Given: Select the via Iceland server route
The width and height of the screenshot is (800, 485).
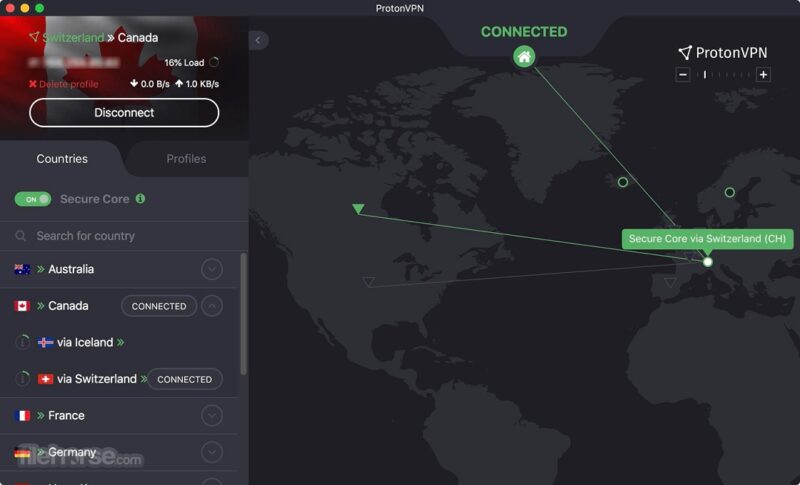Looking at the screenshot, I should (85, 342).
